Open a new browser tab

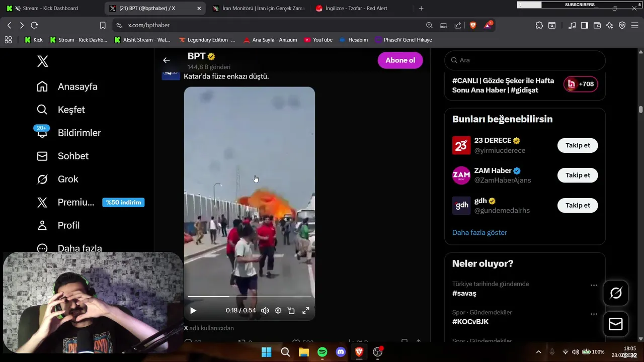tap(421, 8)
